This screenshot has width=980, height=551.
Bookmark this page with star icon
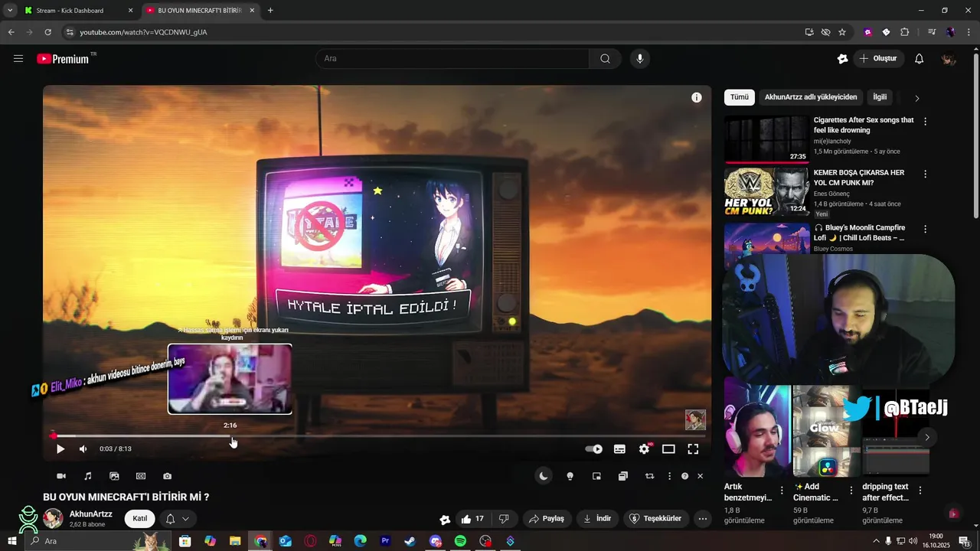tap(842, 32)
